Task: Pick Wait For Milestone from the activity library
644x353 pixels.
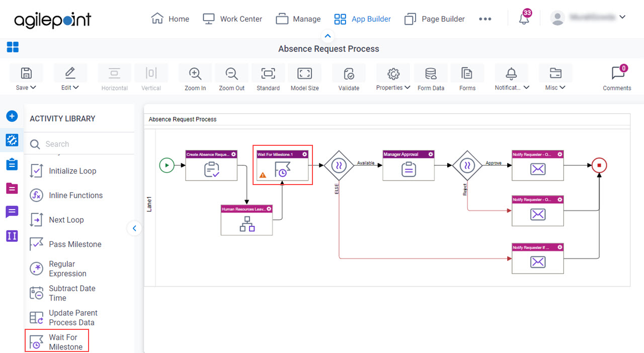Action: (x=57, y=342)
